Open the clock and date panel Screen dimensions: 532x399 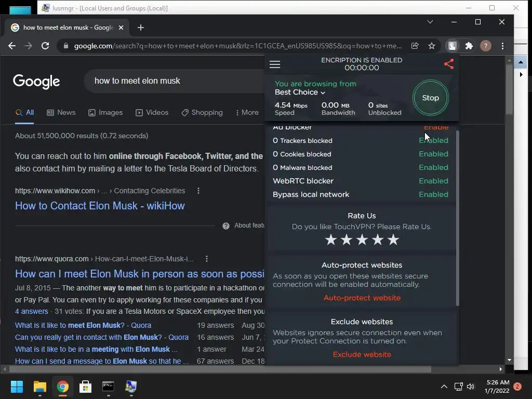click(497, 387)
